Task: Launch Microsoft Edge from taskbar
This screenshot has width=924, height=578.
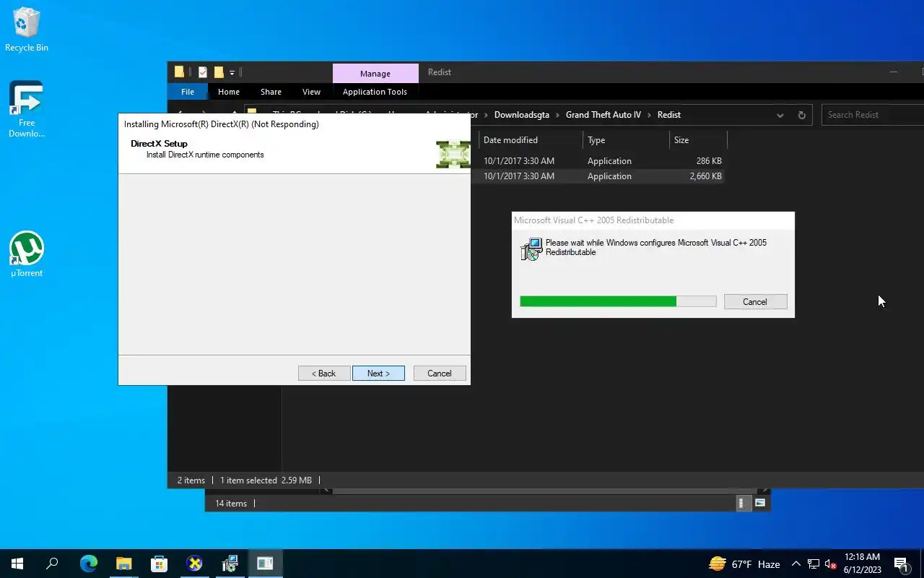Action: (x=88, y=564)
